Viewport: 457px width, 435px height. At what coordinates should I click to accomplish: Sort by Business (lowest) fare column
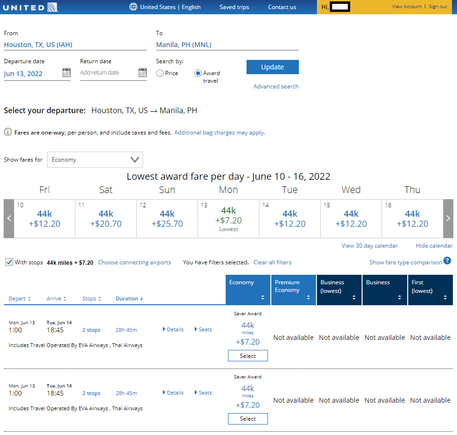(339, 290)
